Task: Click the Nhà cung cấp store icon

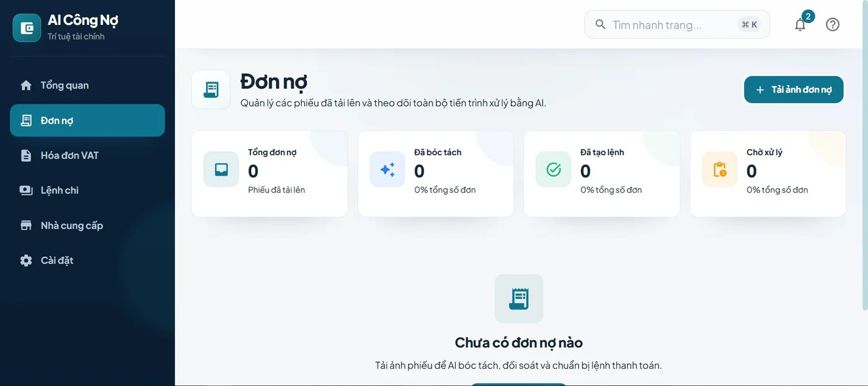Action: click(26, 225)
